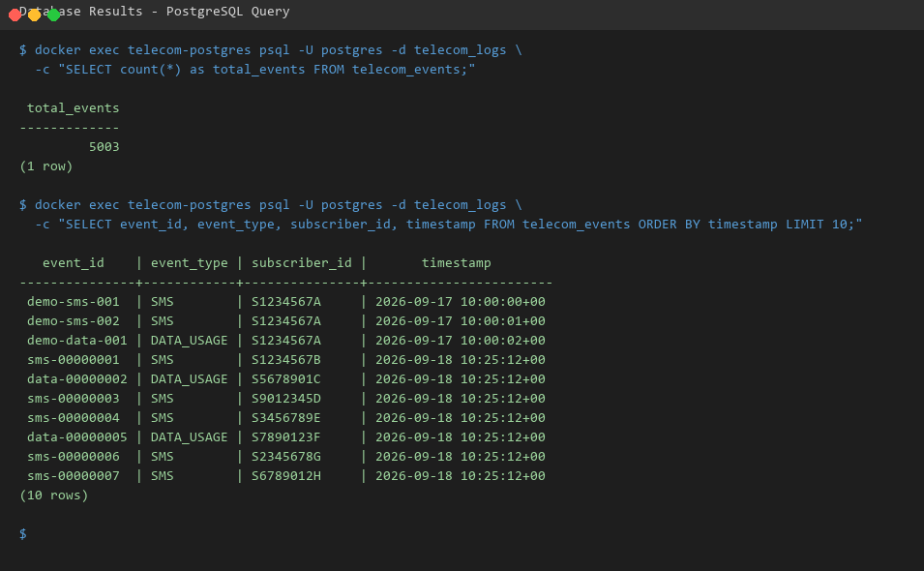The height and width of the screenshot is (571, 924).
Task: Click subscriber S5678901C
Action: click(286, 379)
